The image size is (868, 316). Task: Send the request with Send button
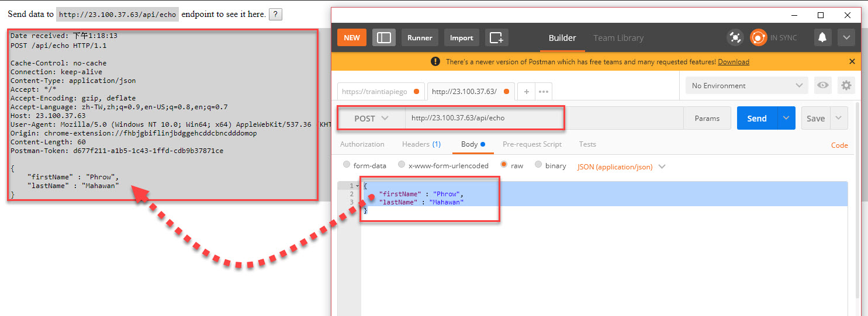coord(757,118)
